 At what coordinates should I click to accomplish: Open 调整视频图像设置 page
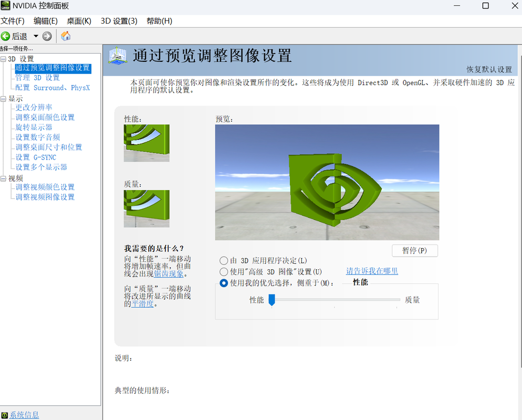[45, 197]
